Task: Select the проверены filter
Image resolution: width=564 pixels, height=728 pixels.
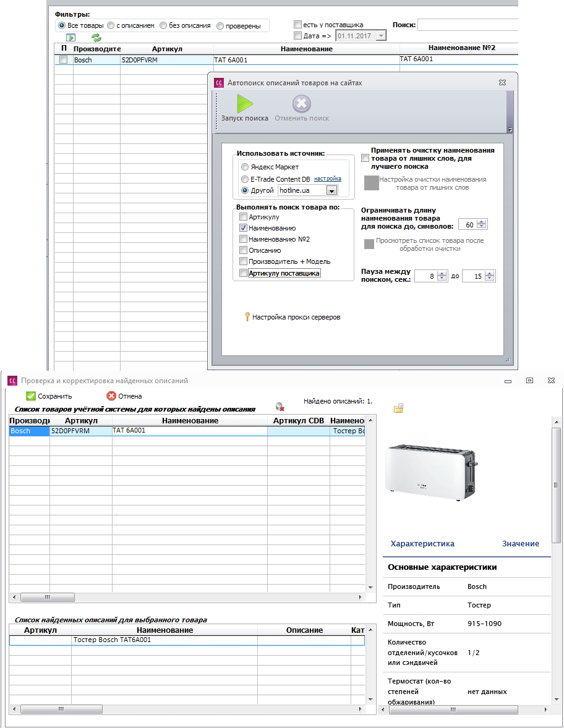Action: (220, 26)
